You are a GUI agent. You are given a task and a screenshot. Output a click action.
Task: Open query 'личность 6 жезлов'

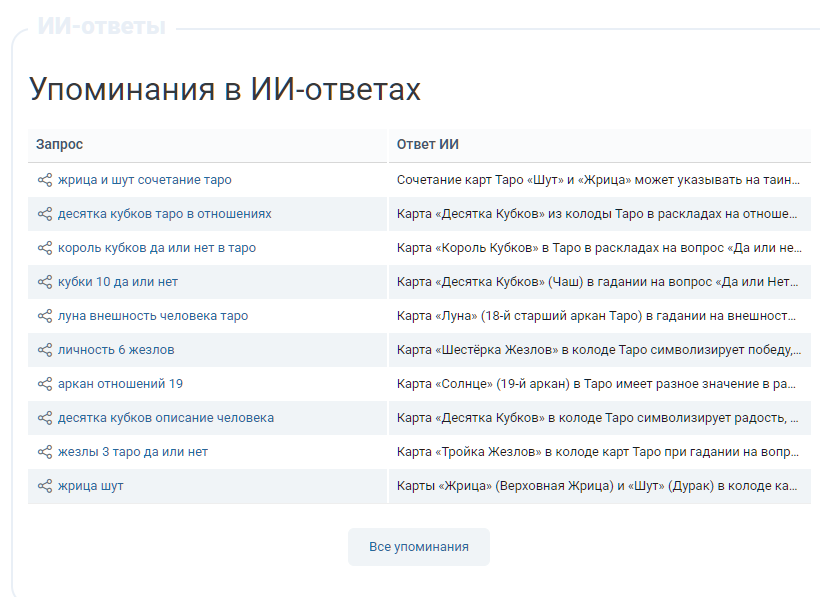[x=116, y=350]
